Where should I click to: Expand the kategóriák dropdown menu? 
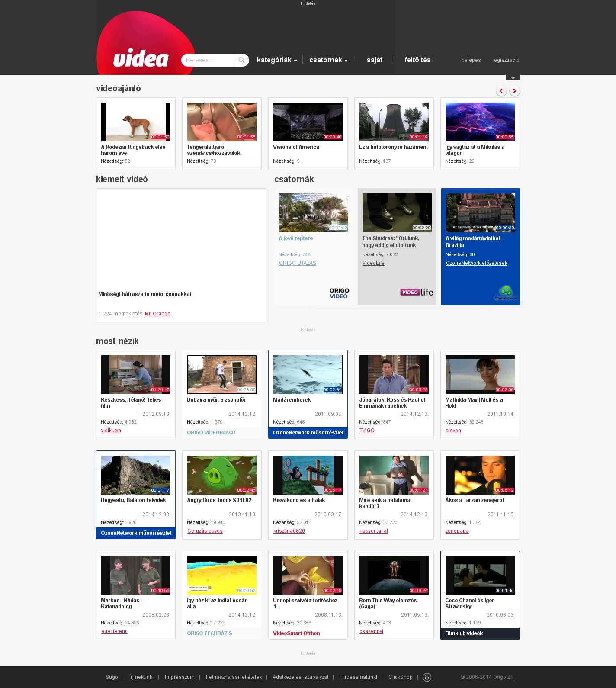coord(277,60)
